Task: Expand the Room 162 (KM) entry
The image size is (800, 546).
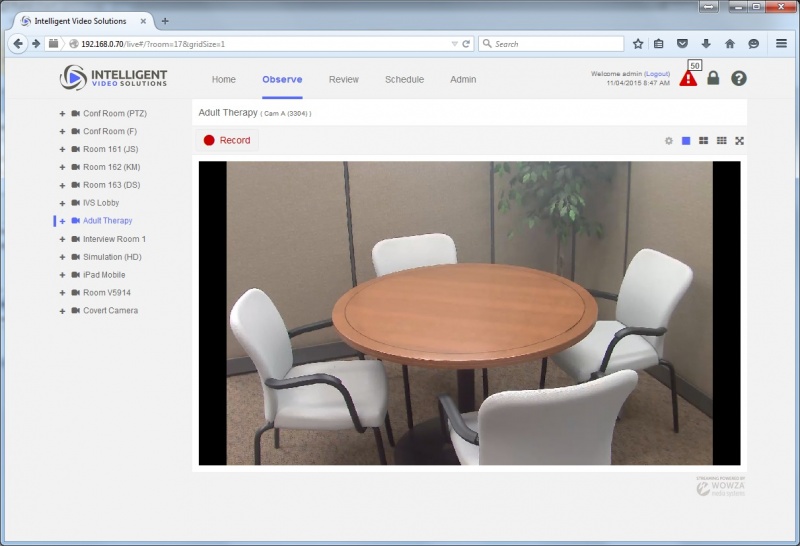Action: (x=62, y=167)
